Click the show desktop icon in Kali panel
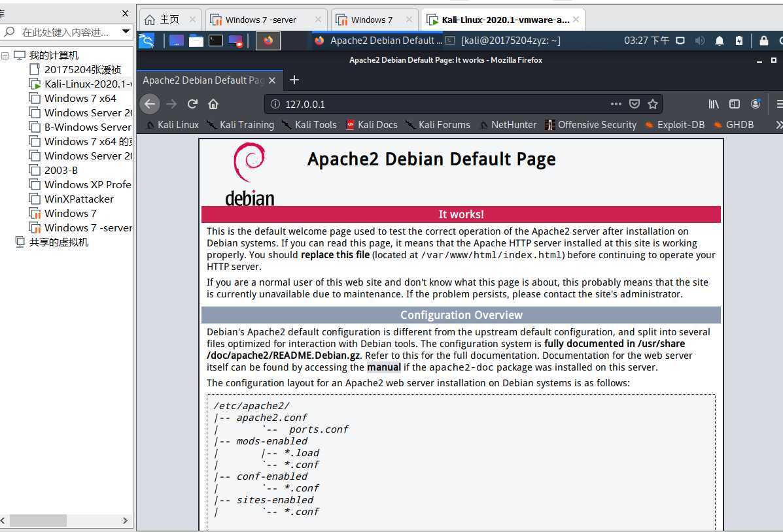The image size is (783, 532). (176, 41)
